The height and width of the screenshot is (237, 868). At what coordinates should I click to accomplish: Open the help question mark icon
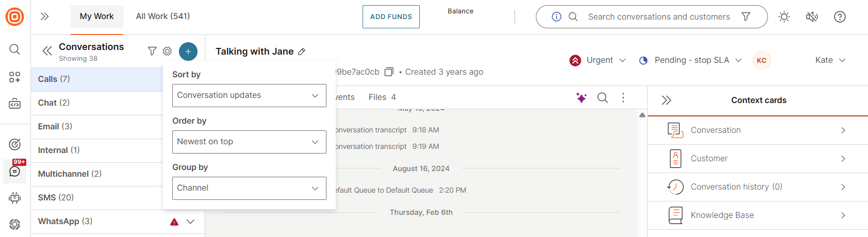(840, 17)
